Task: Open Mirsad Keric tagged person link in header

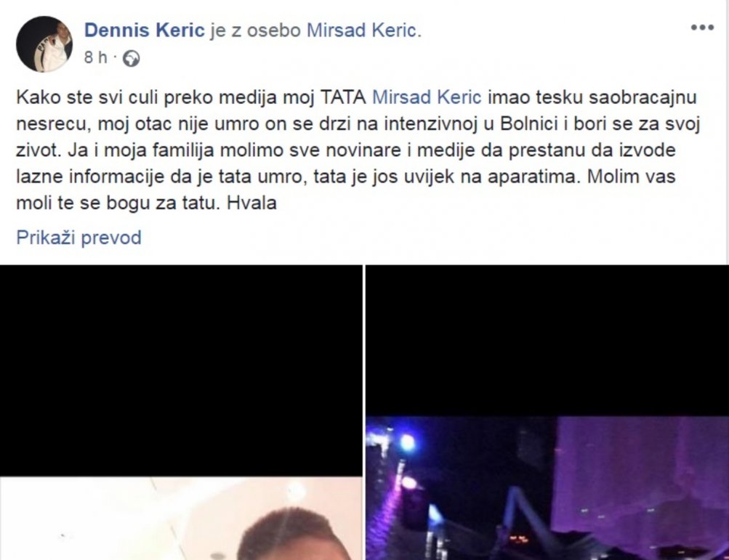Action: pyautogui.click(x=363, y=31)
